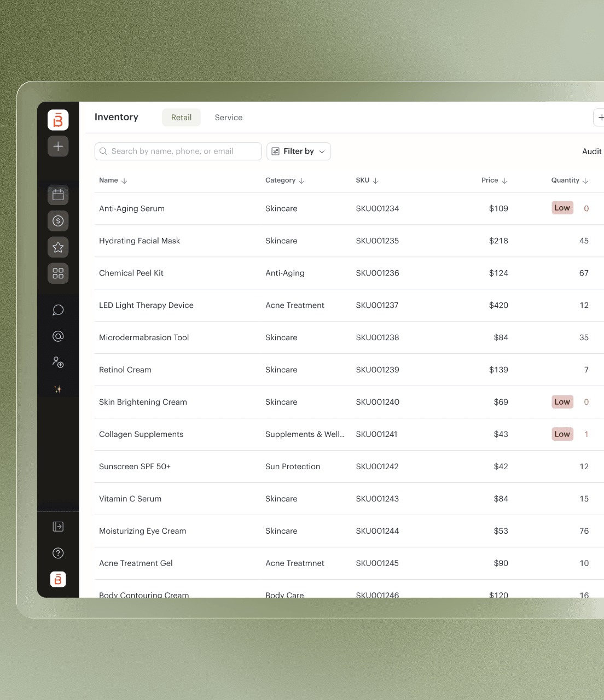Screen dimensions: 604x700
Task: Click the $420 price cell
Action: 498,305
